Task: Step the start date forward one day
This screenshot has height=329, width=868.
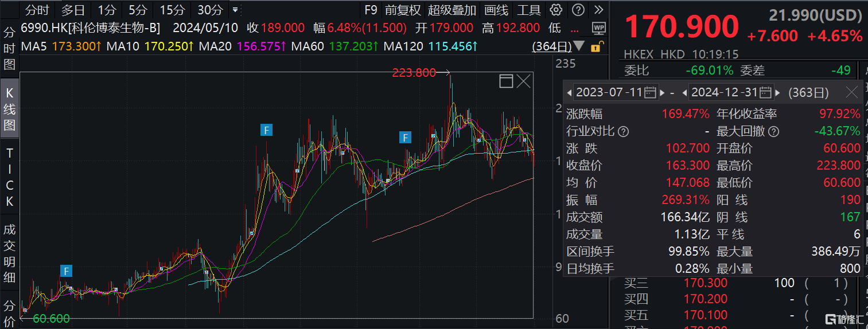Action: point(663,92)
